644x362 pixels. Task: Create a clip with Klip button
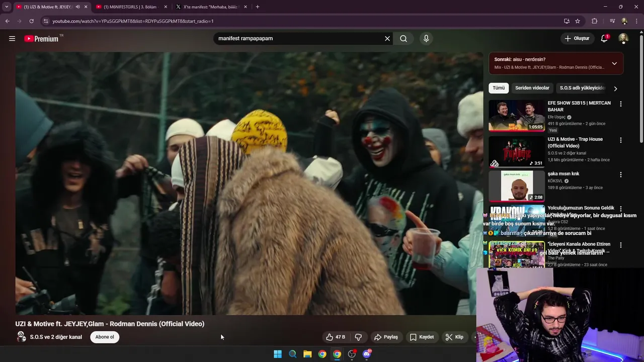[x=454, y=337]
